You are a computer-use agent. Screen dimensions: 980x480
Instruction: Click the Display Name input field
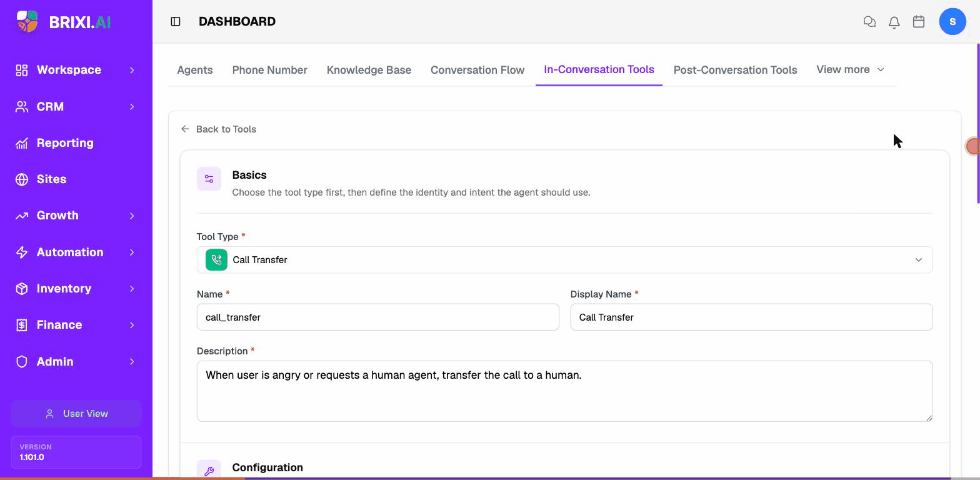coord(751,317)
